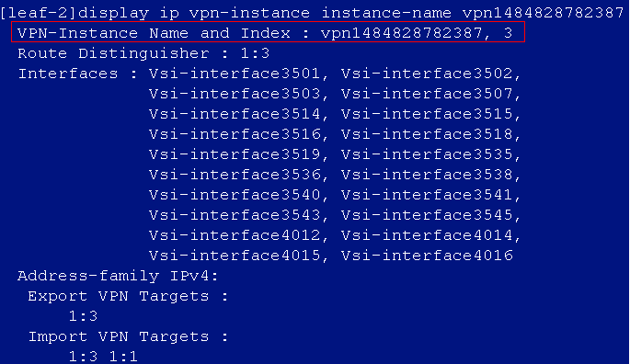
Task: Click Vsi-interface3518 entry
Action: coord(427,134)
